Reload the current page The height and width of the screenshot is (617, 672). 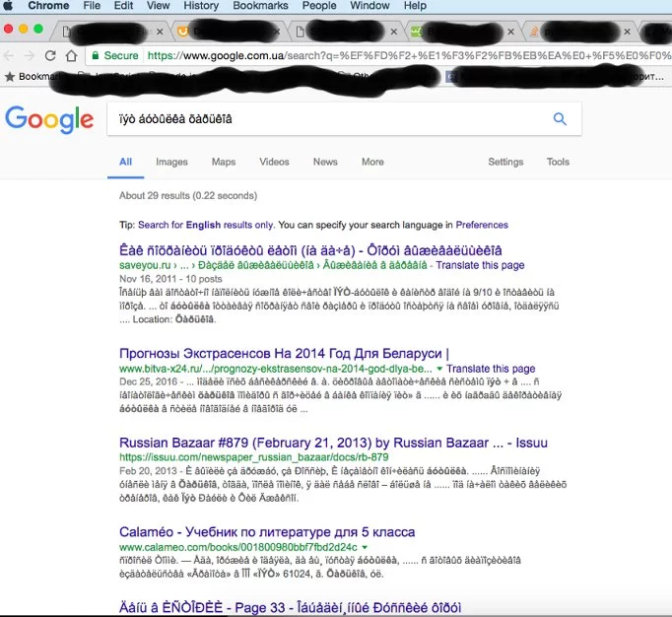tap(50, 56)
